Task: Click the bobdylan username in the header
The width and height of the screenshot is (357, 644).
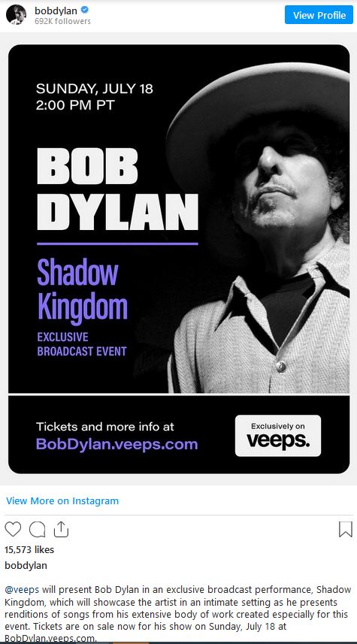Action: pos(56,11)
